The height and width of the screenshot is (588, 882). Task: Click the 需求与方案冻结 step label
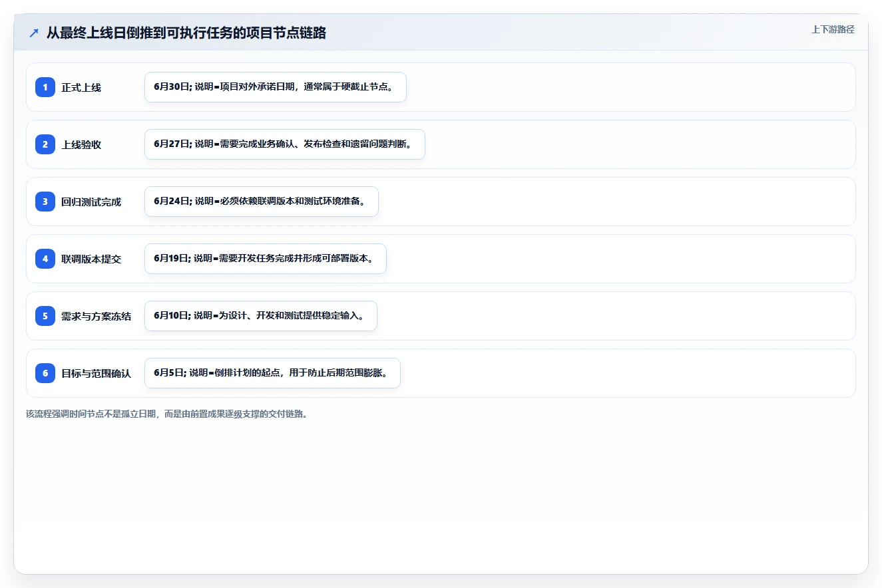[96, 316]
